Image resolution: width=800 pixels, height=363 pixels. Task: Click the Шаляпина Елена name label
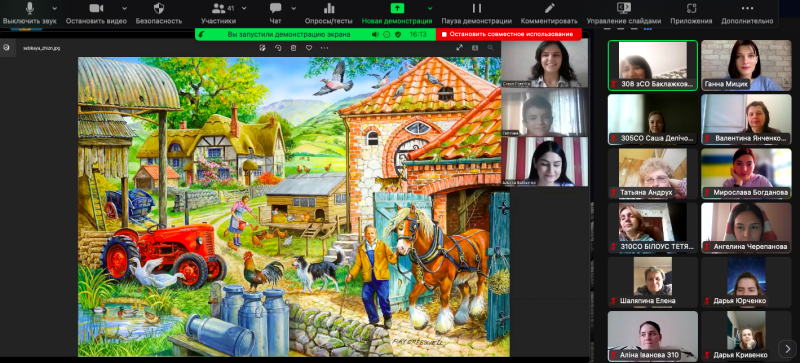tap(647, 301)
